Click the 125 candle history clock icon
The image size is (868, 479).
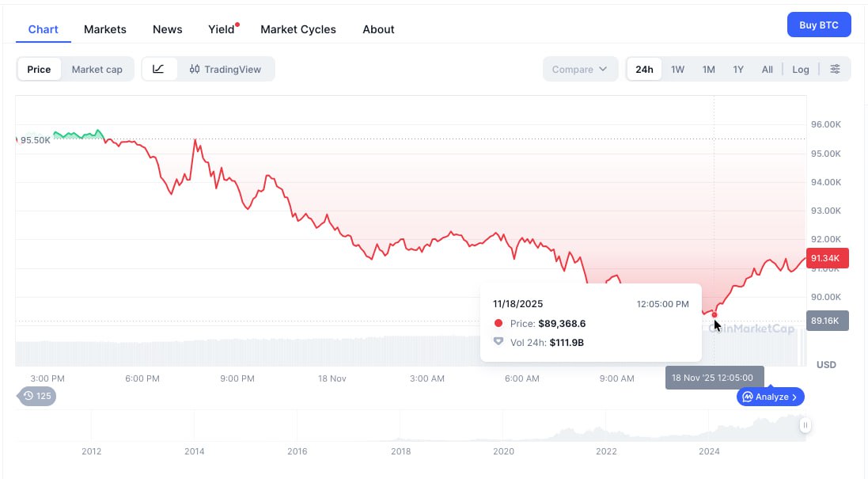(x=27, y=396)
